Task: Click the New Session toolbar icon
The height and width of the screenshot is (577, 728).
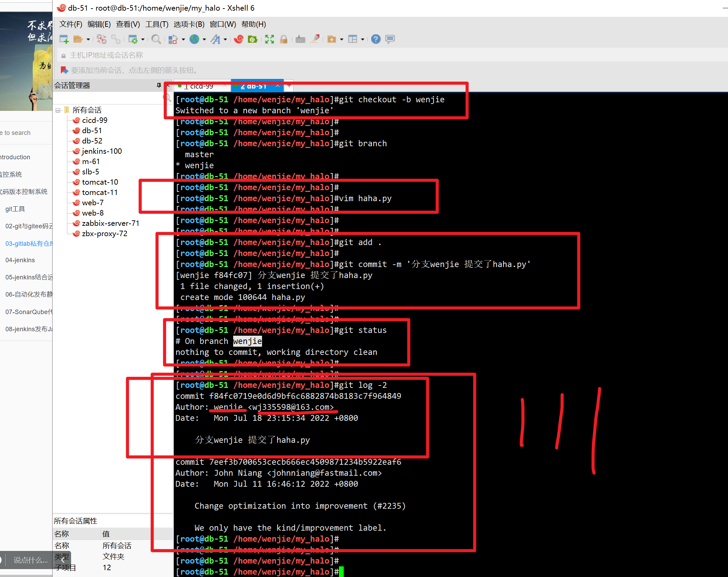Action: coord(64,39)
